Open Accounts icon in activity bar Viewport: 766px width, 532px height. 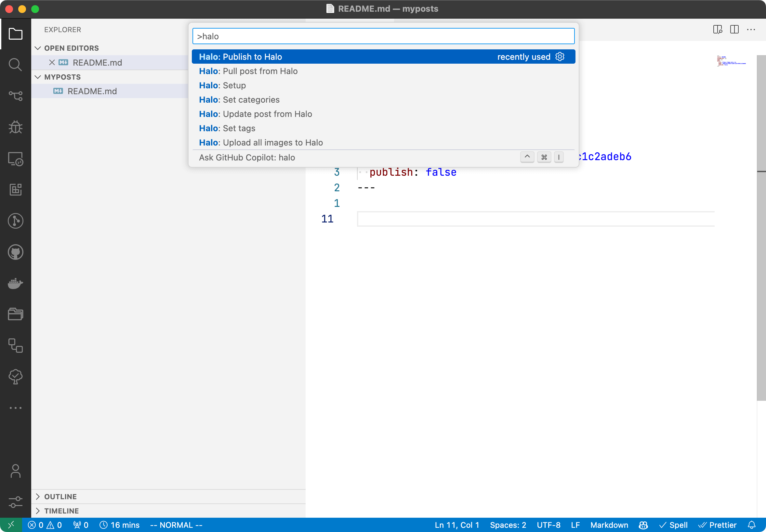click(x=15, y=471)
